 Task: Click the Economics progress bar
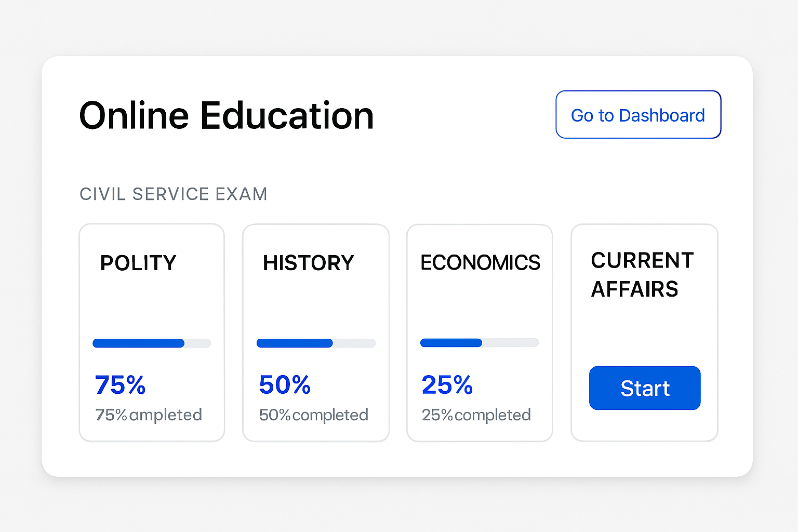(x=479, y=342)
